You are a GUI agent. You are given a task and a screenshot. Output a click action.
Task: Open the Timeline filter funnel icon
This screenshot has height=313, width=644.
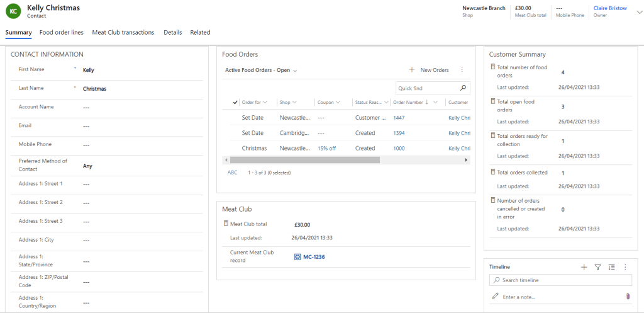click(598, 267)
